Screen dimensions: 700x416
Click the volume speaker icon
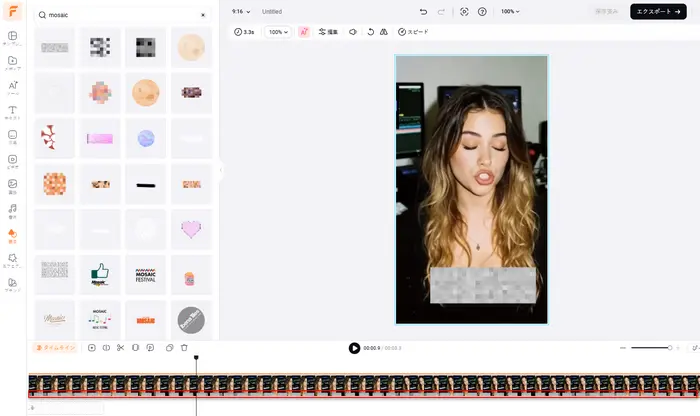coord(352,32)
